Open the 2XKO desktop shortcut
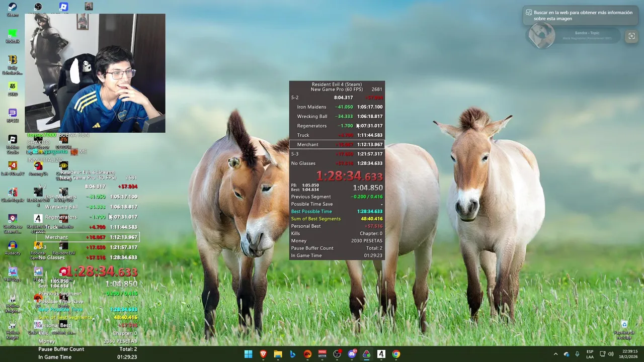 point(13,89)
